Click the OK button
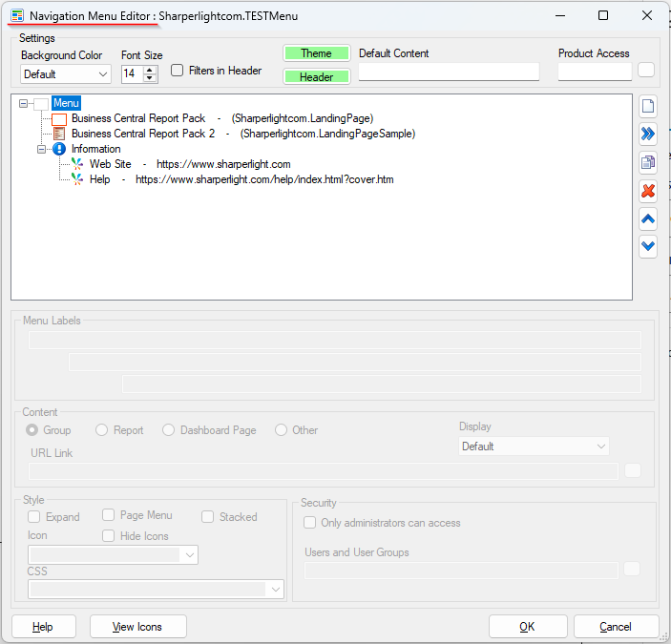 coord(528,627)
